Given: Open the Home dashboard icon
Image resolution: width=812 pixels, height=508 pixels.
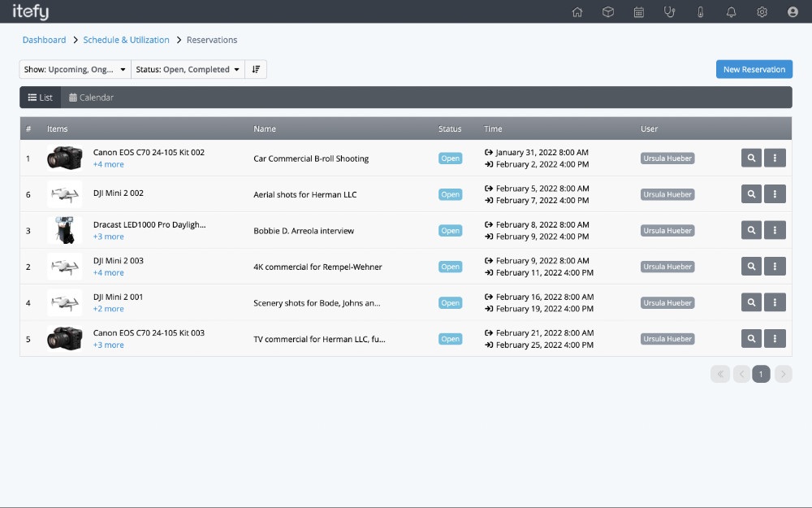Looking at the screenshot, I should 577,12.
